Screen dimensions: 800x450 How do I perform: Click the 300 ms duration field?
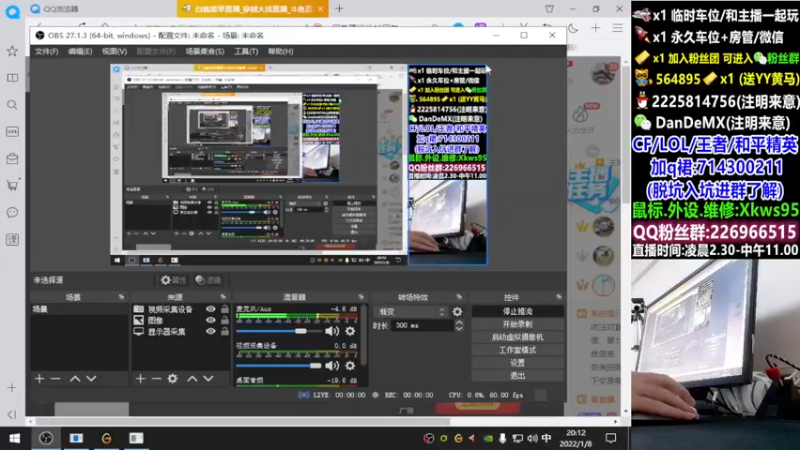click(x=422, y=326)
